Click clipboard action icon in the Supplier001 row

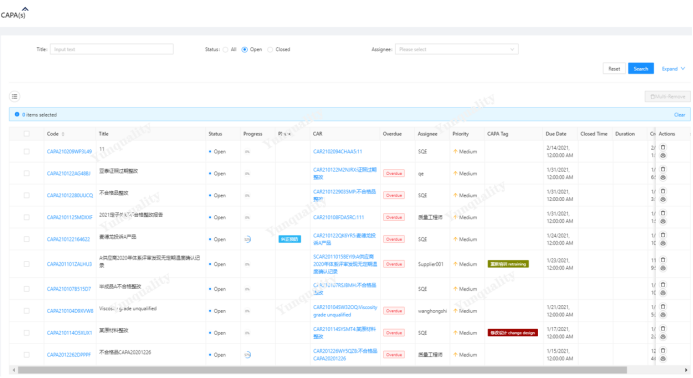tap(663, 260)
